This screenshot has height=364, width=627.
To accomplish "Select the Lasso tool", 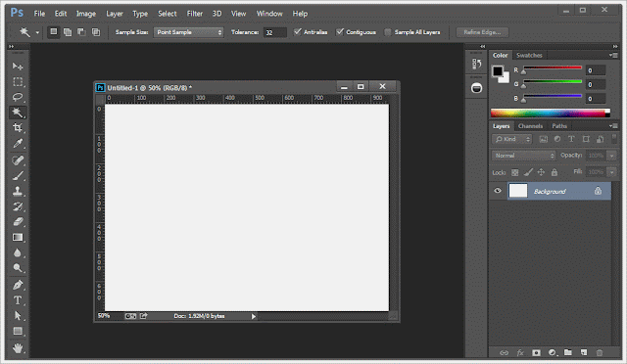I will [18, 97].
